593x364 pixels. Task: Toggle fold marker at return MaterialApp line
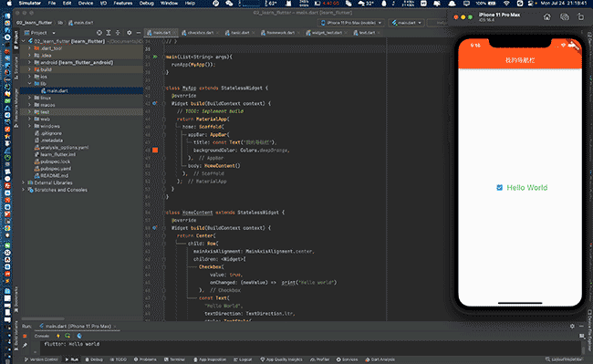164,120
